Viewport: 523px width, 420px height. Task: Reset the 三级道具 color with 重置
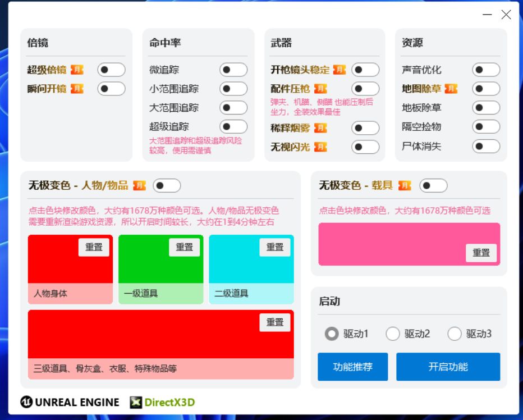(274, 322)
